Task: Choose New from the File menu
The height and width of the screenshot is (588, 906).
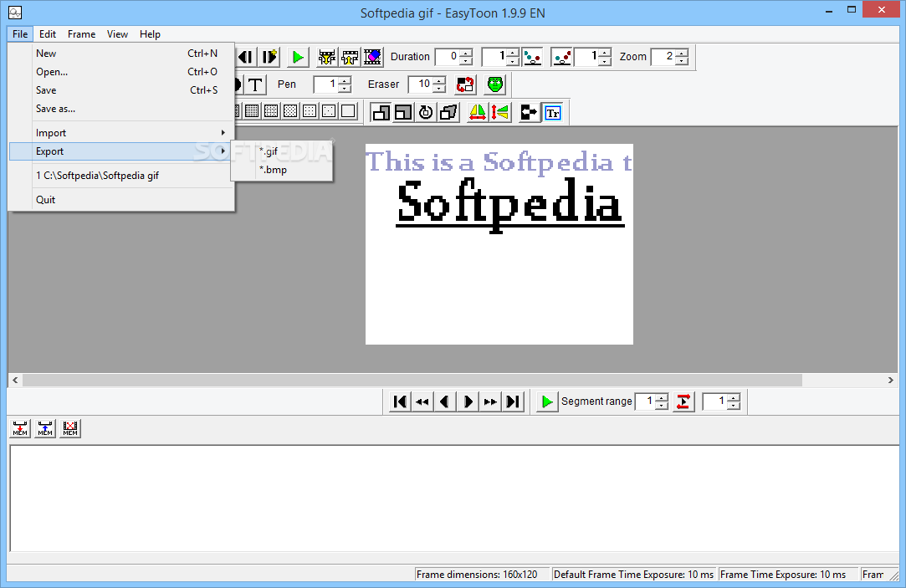Action: coord(121,54)
